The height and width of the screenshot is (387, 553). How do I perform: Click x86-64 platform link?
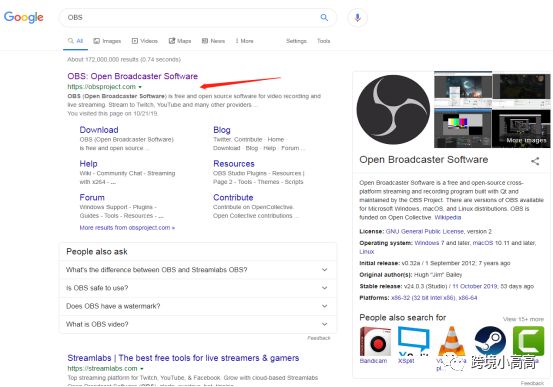pyautogui.click(x=468, y=298)
